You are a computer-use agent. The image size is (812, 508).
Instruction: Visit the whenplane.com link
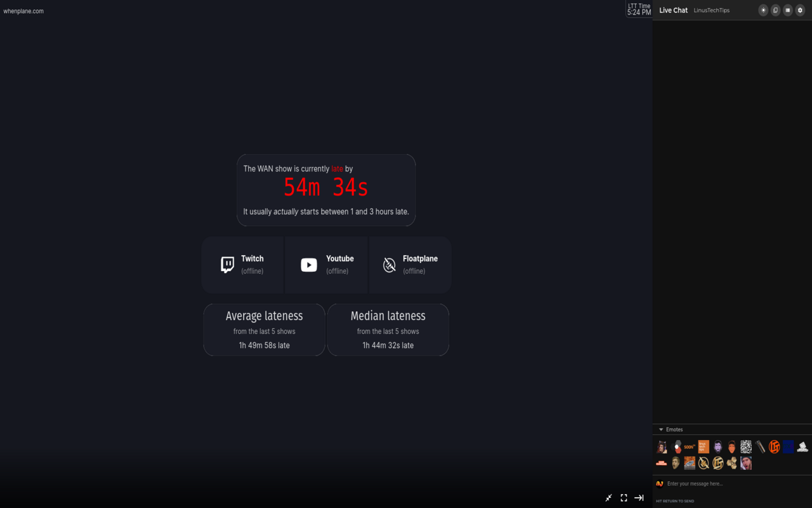23,11
